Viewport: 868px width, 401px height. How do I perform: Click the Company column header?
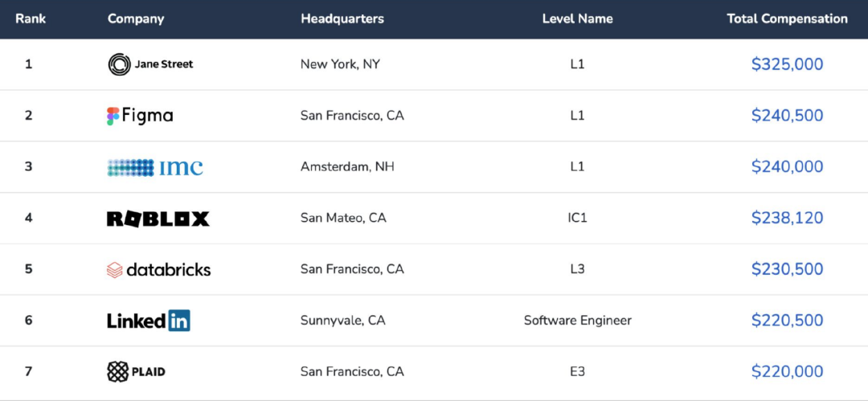(136, 18)
